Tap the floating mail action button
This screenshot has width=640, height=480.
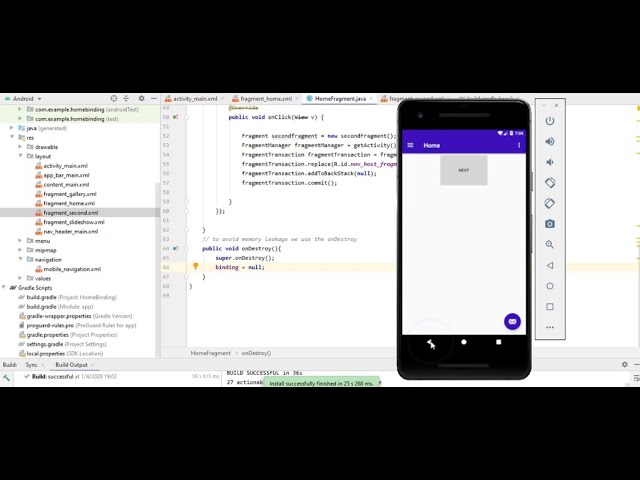coord(512,322)
